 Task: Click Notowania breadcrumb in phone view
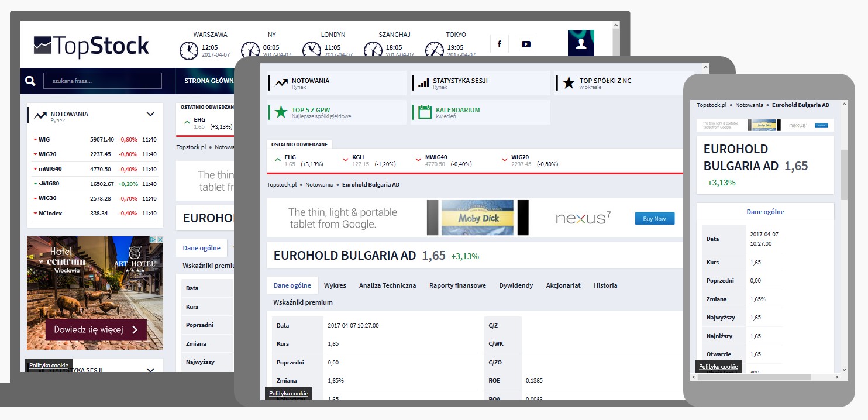(749, 105)
